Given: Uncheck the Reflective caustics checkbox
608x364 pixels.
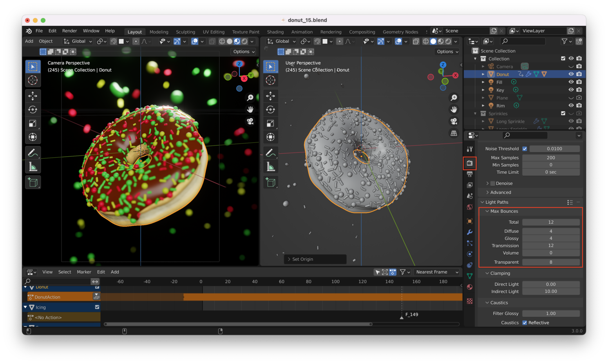Looking at the screenshot, I should coord(525,323).
